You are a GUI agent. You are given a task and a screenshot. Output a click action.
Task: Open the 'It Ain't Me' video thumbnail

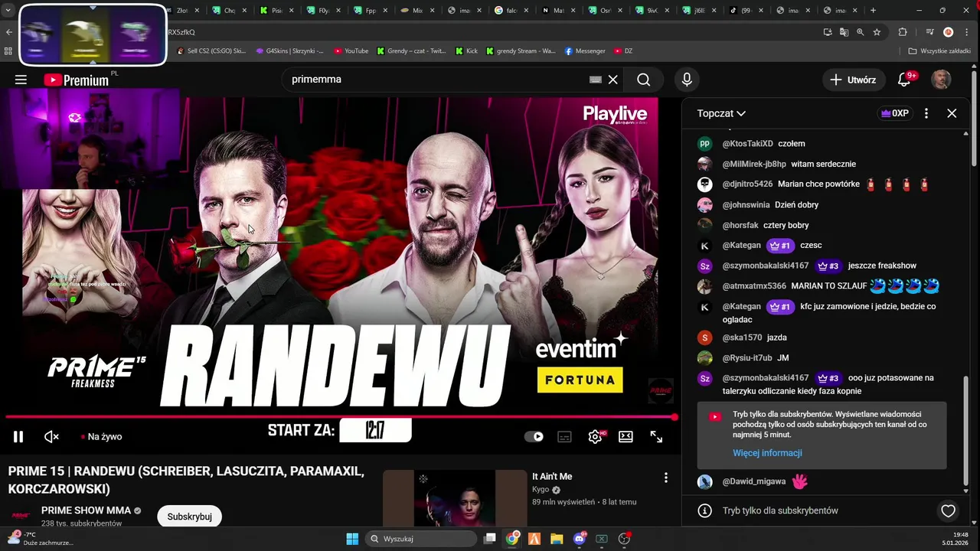(x=455, y=498)
